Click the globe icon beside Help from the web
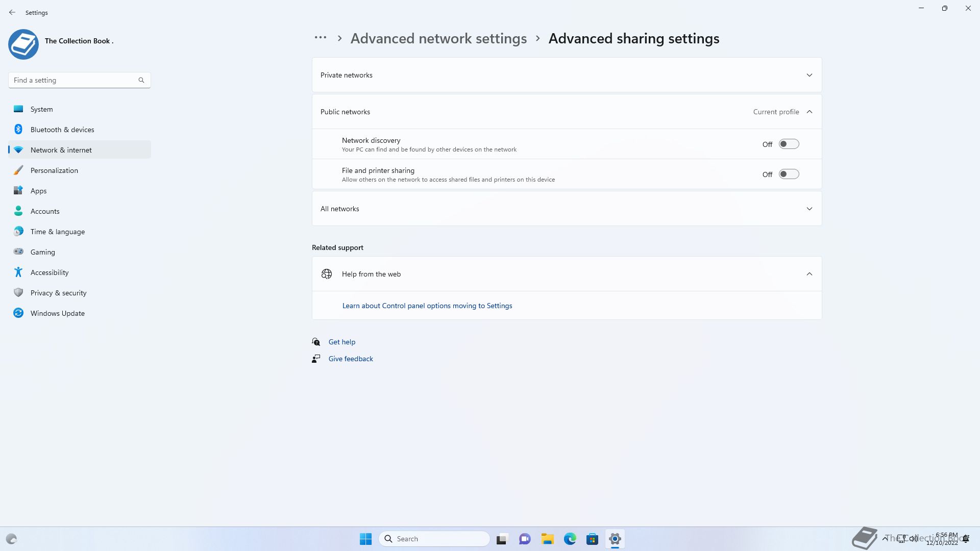Screen dimensions: 980x551 pos(327,274)
